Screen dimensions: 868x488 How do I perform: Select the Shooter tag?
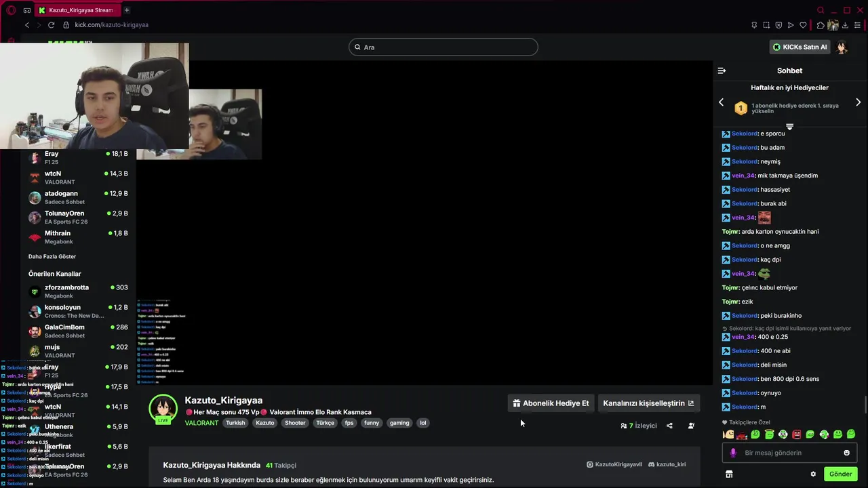click(295, 423)
